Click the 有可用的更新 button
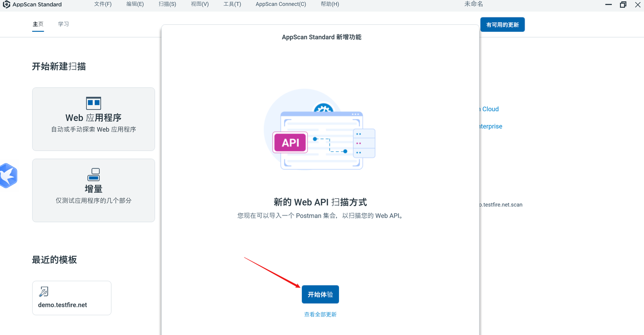This screenshot has height=335, width=644. coord(502,25)
